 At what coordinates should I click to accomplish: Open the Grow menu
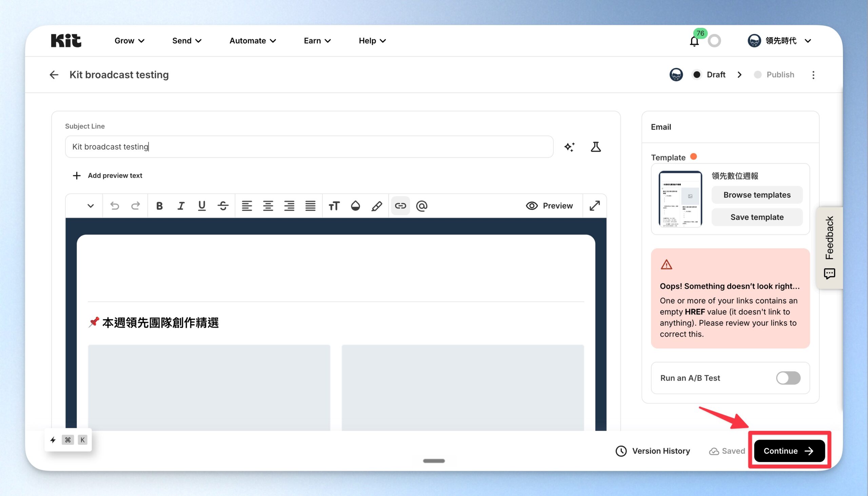point(129,41)
